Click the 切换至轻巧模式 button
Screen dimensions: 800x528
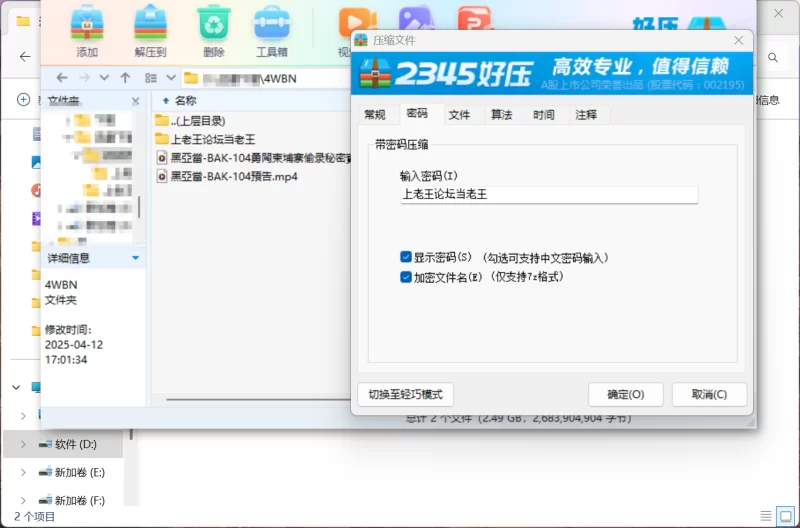point(406,394)
